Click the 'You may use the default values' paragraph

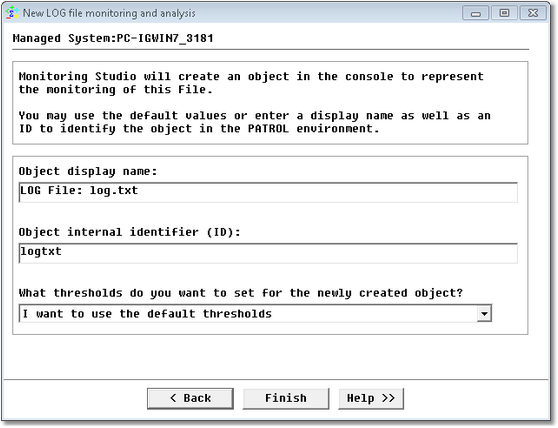pos(255,122)
